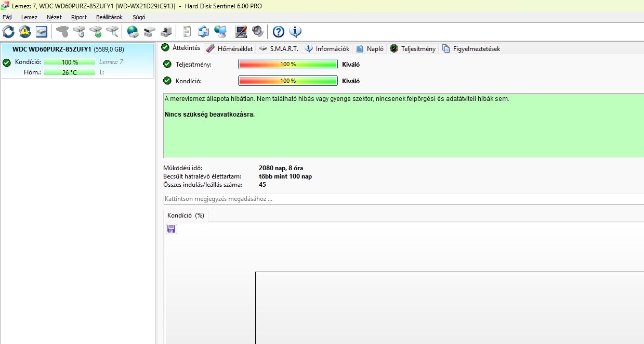The image size is (644, 344).
Task: Select the Kondíció (%) chart tab
Action: click(x=186, y=215)
